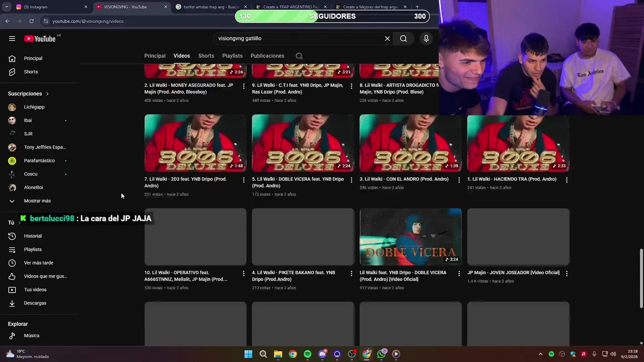Viewport: 644px width, 362px height.
Task: Open the browser tab search dropdown
Action: [7, 7]
